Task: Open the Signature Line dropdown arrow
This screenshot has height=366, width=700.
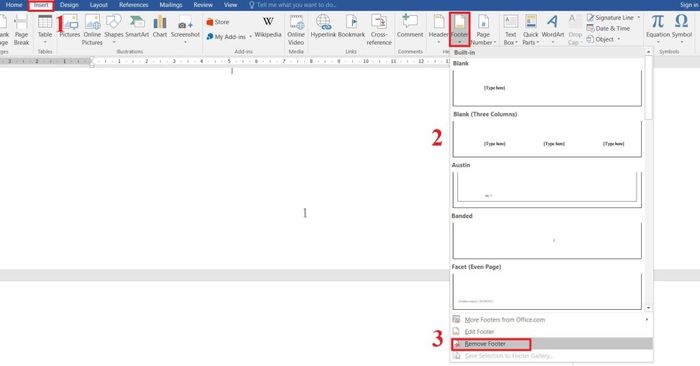Action: 638,17
